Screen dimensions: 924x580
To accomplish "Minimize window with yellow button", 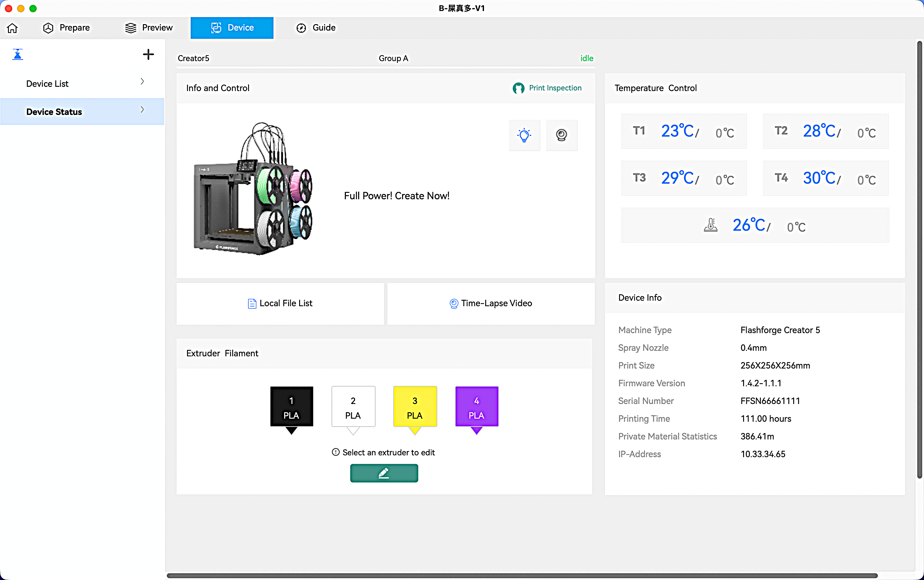I will 21,9.
